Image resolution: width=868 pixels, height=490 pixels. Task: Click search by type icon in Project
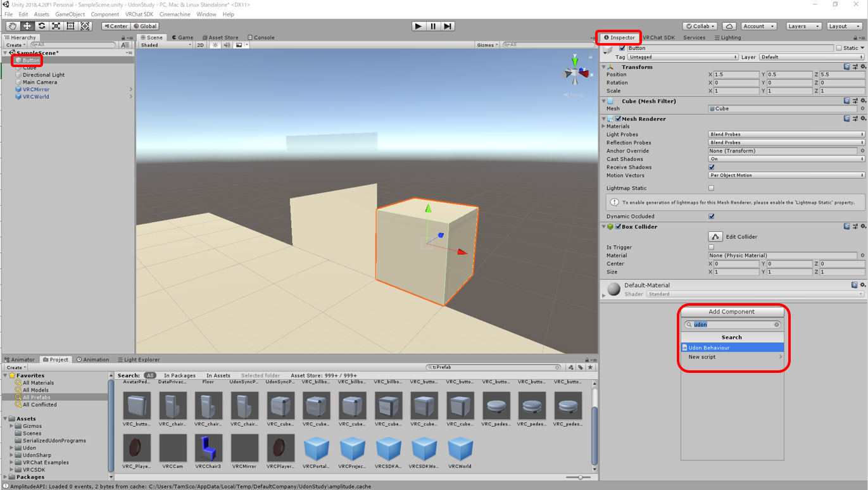coord(570,367)
